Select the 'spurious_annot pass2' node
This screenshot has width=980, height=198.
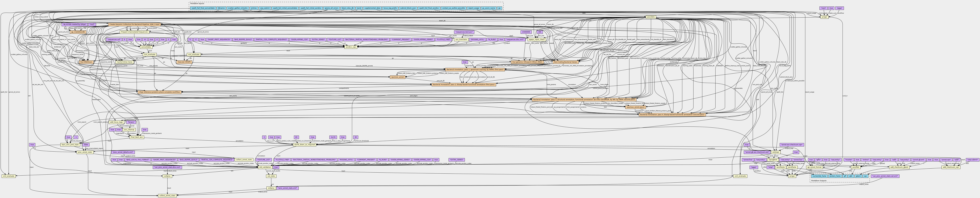tap(636, 107)
